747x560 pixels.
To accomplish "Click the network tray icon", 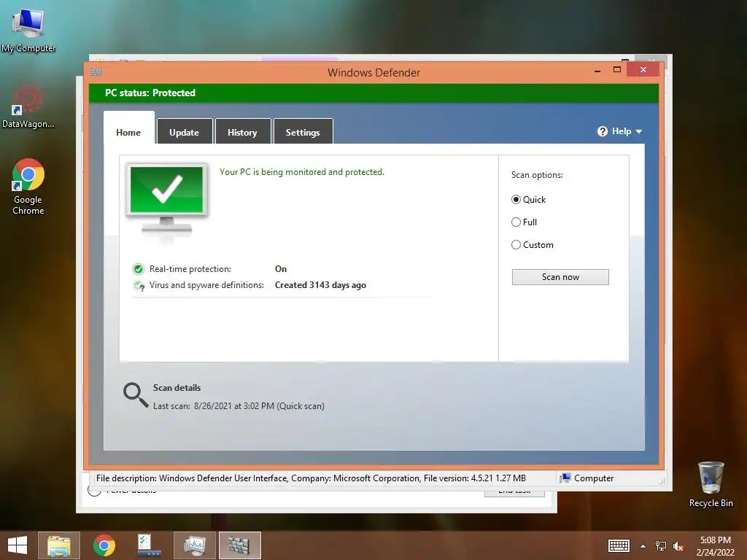I will click(x=661, y=546).
